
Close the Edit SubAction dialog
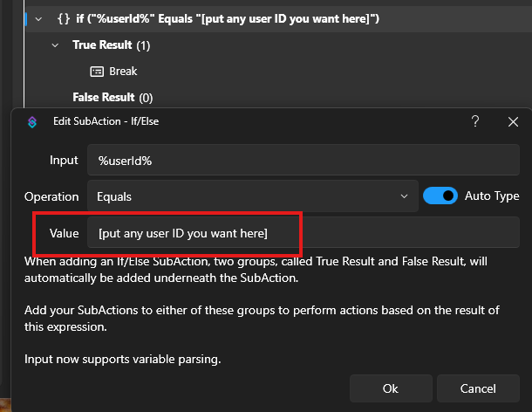coord(513,122)
